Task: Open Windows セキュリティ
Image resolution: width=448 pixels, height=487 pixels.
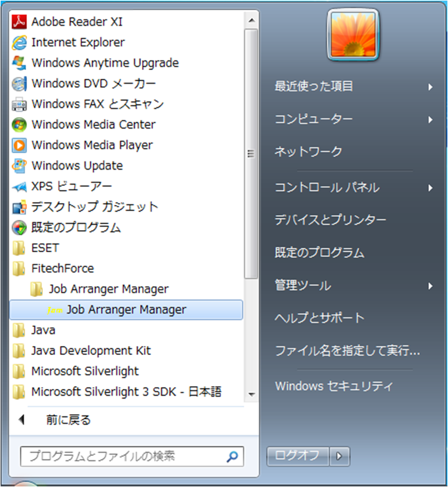Action: point(334,386)
